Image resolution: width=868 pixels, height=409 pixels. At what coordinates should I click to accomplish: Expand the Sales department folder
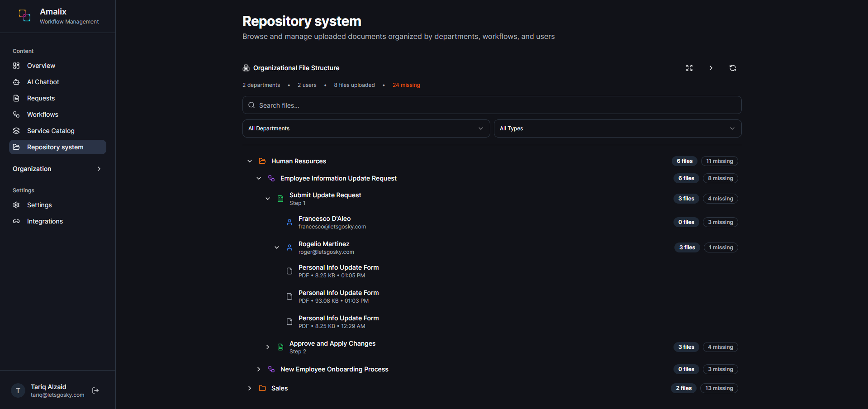point(249,388)
